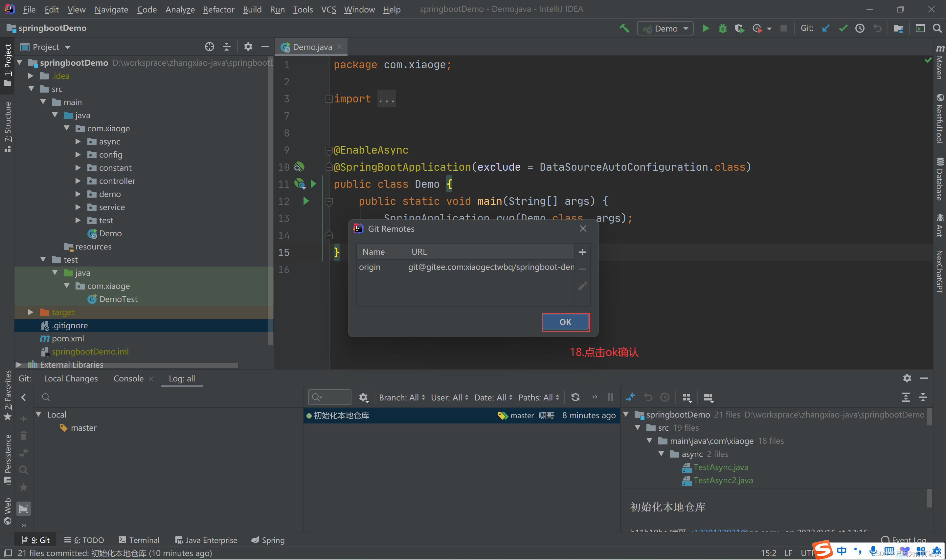Toggle the Database side panel
Screen dimensions: 946x560
(939, 179)
